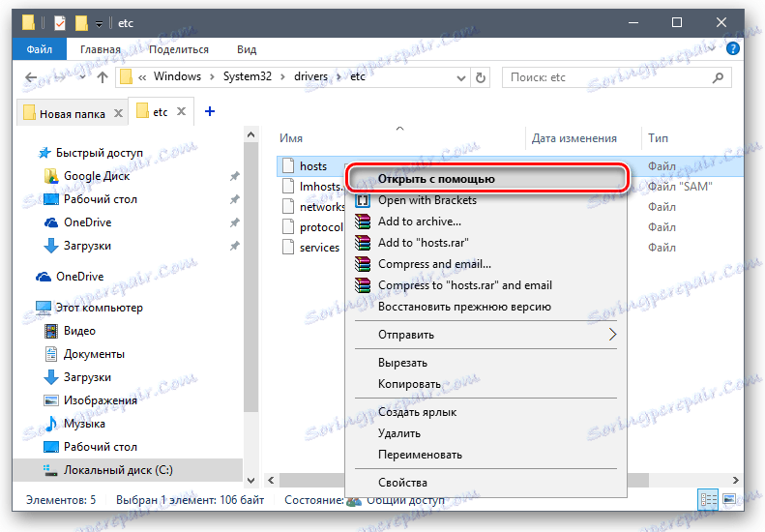Select "Этот компьютер" in navigation pane
The height and width of the screenshot is (532, 765).
[99, 308]
